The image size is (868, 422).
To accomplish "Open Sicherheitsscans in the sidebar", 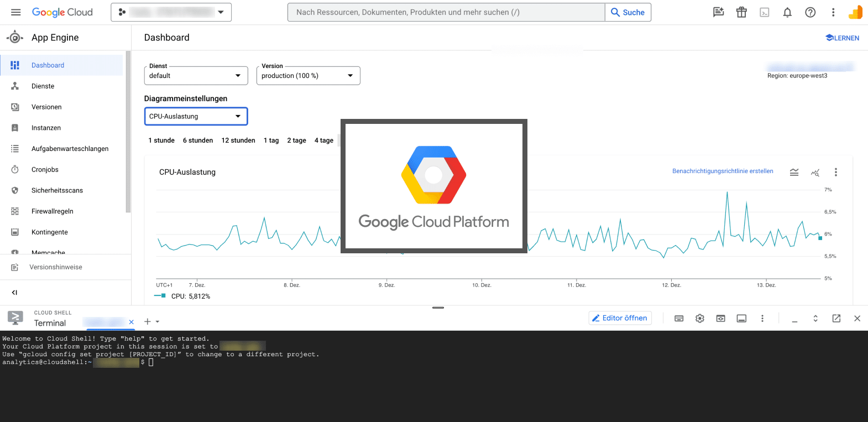I will tap(61, 190).
